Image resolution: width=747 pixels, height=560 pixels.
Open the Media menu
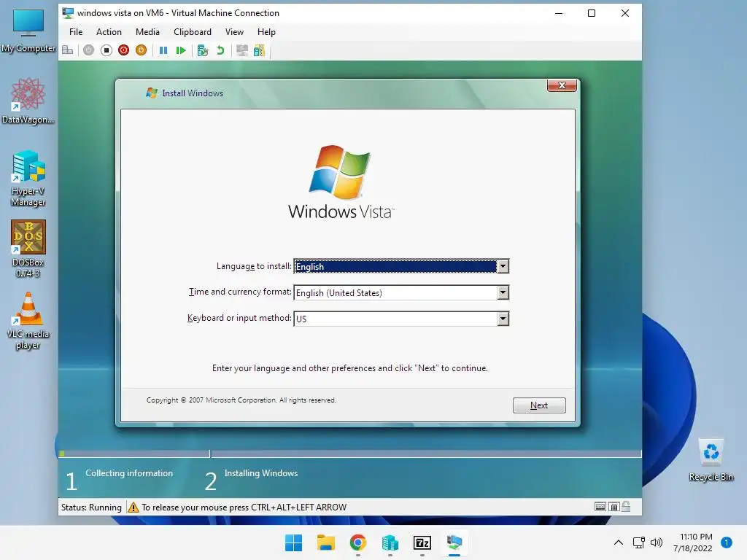[x=147, y=32]
